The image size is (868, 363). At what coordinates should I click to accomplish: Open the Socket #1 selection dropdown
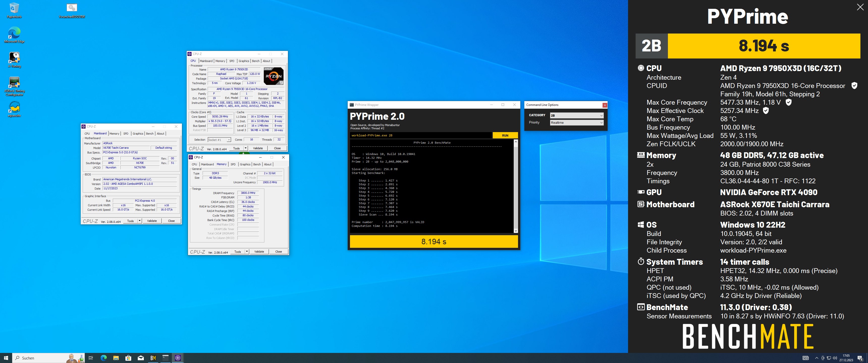tap(219, 140)
